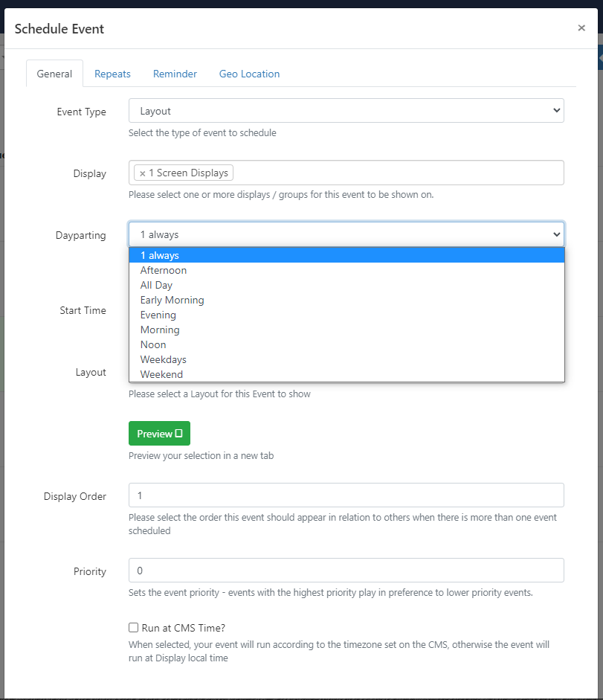Image resolution: width=603 pixels, height=700 pixels.
Task: Remove the 1 Screen Displays tag
Action: click(142, 173)
